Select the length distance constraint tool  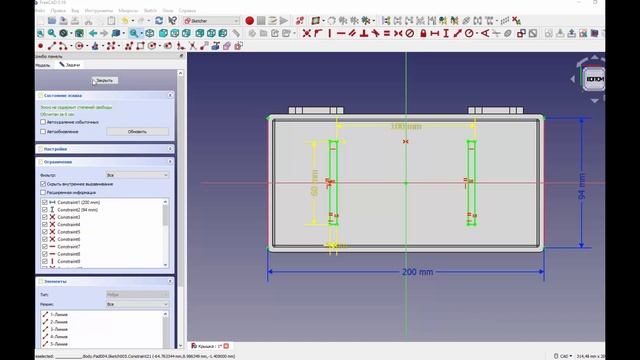pyautogui.click(x=458, y=33)
